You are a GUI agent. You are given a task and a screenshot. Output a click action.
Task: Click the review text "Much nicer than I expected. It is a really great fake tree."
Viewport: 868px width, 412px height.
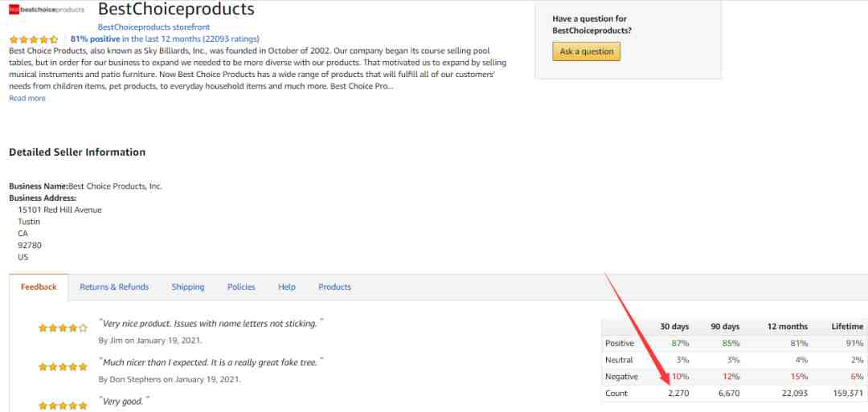211,363
